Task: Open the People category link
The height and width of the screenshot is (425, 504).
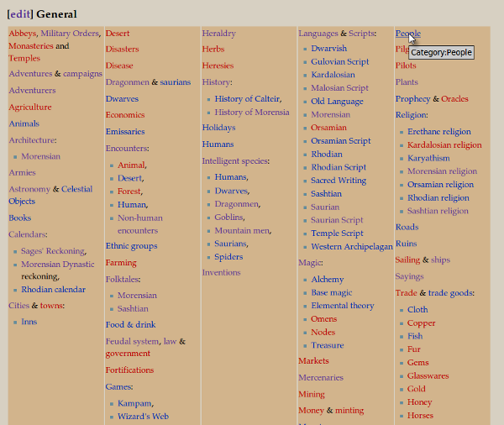Action: (407, 34)
